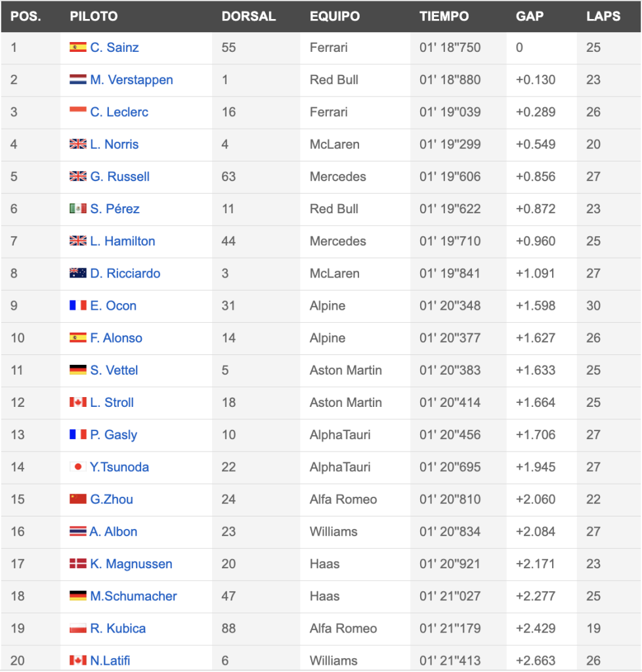This screenshot has width=642, height=672.
Task: Click the LAPS column header
Action: [x=603, y=16]
